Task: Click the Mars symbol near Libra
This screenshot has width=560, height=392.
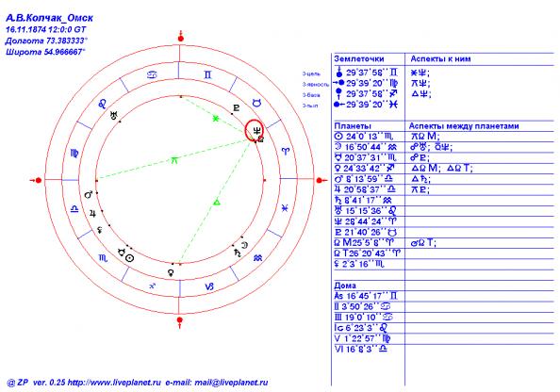Action: (x=89, y=194)
